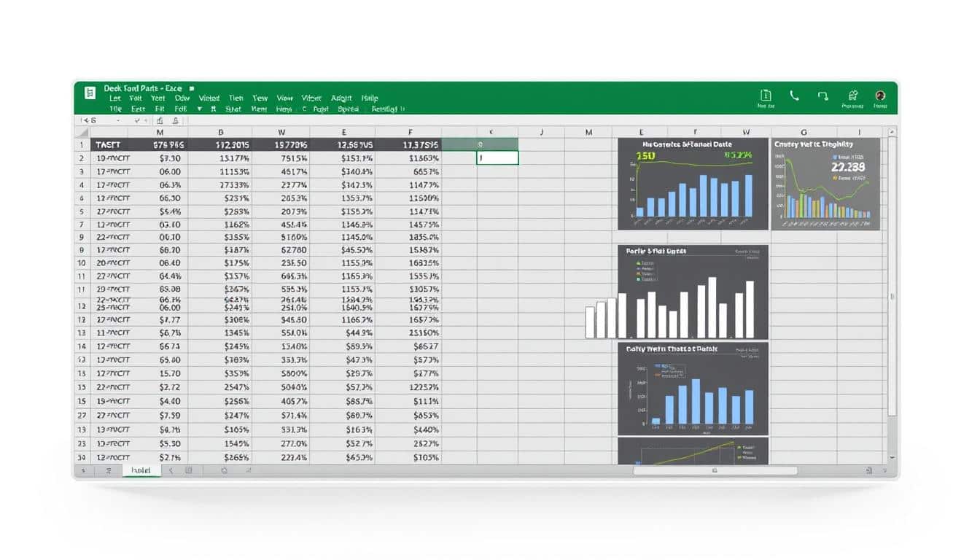Select column B header
The height and width of the screenshot is (560, 980).
pyautogui.click(x=220, y=133)
